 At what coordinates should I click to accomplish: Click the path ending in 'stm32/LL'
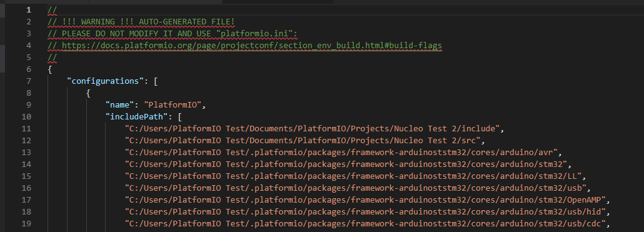[353, 176]
